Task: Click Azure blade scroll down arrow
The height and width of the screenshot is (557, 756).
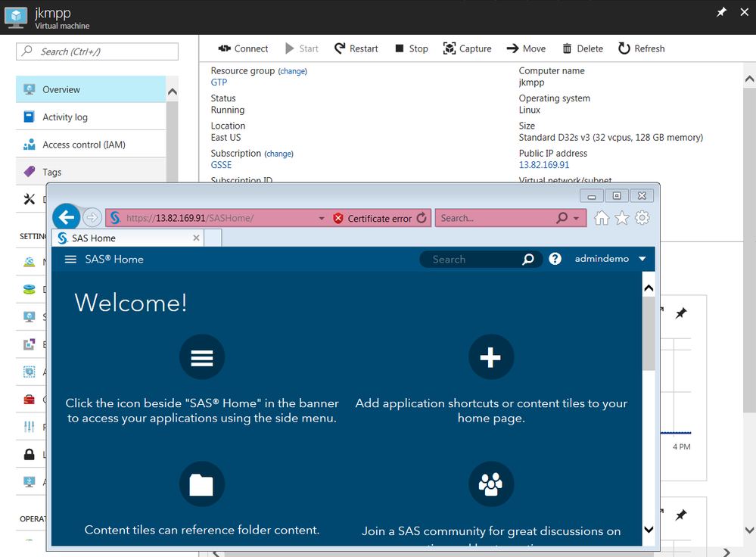Action: point(749,530)
